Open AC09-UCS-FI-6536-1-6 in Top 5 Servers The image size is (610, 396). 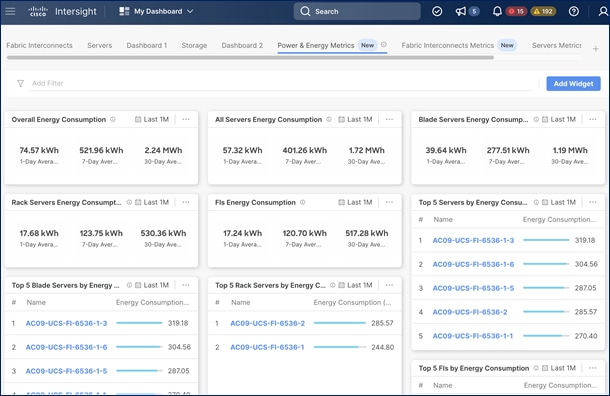tap(473, 265)
